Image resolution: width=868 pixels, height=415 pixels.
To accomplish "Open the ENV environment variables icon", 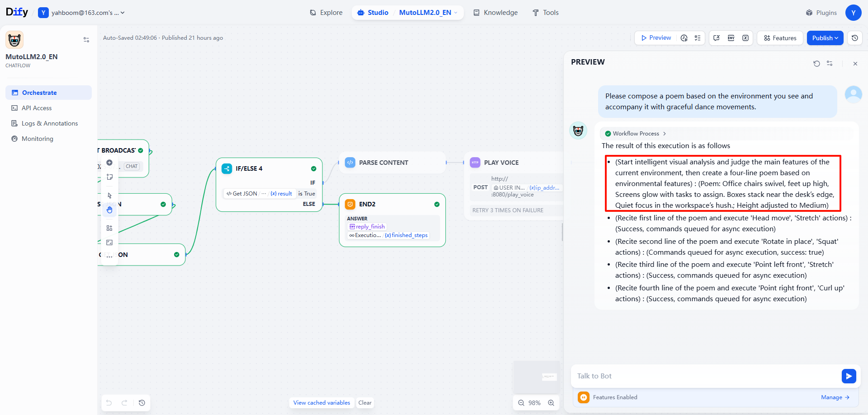I will 731,38.
